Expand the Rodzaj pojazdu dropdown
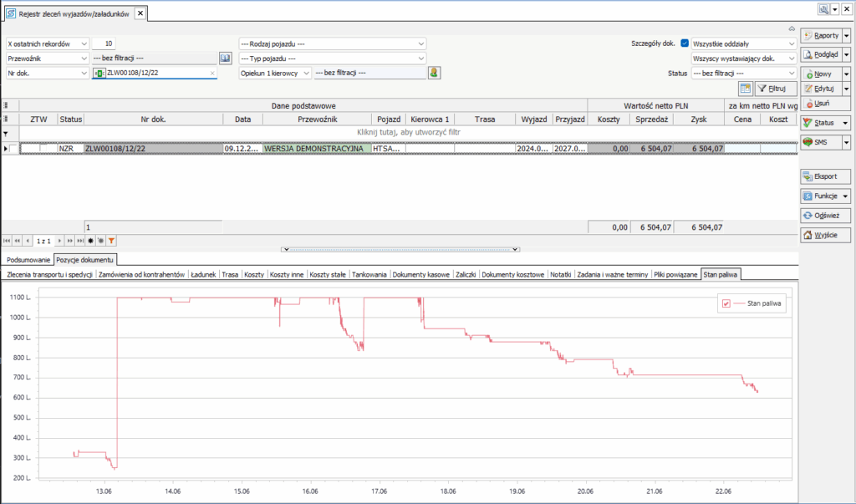 tap(421, 43)
